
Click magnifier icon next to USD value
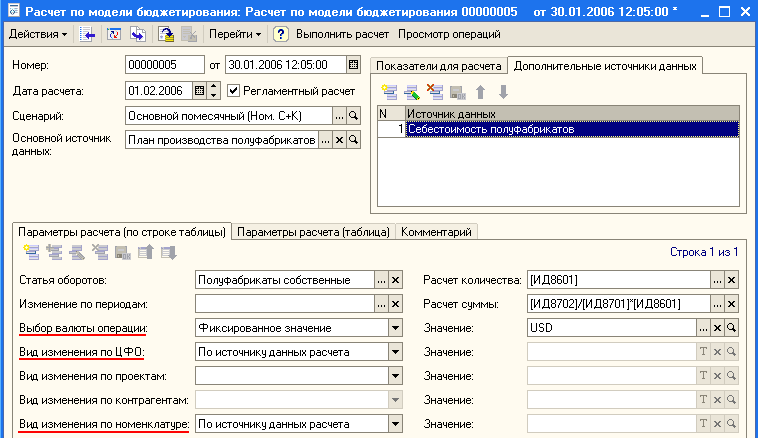(731, 328)
